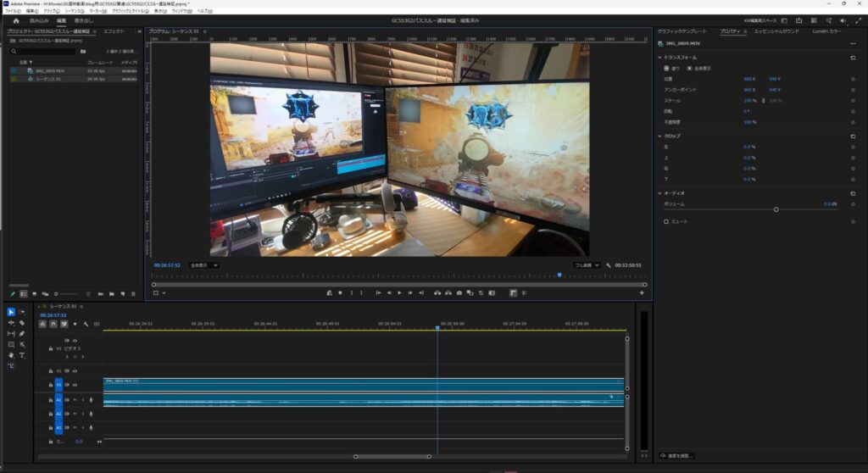Open the Home screen icon

pos(15,20)
